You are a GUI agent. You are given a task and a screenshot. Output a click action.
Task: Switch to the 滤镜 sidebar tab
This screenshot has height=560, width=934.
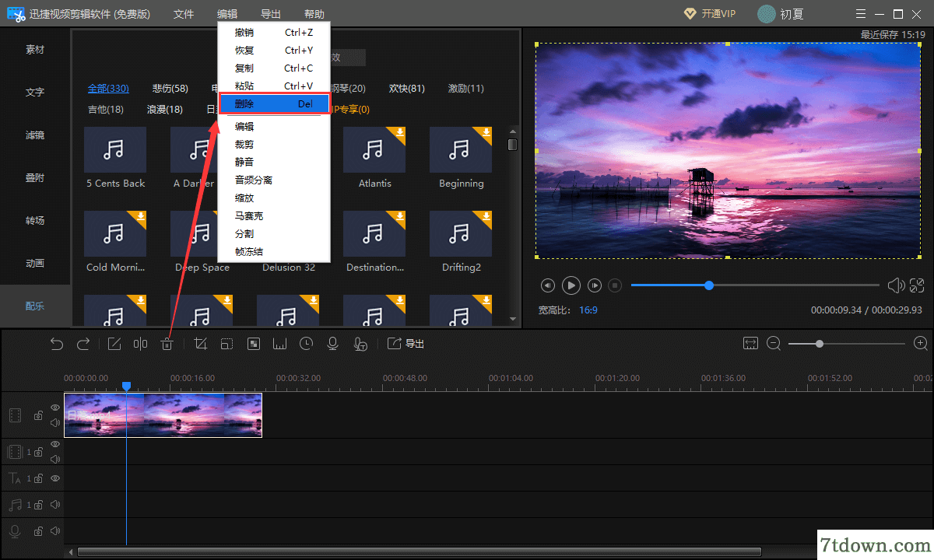coord(35,135)
